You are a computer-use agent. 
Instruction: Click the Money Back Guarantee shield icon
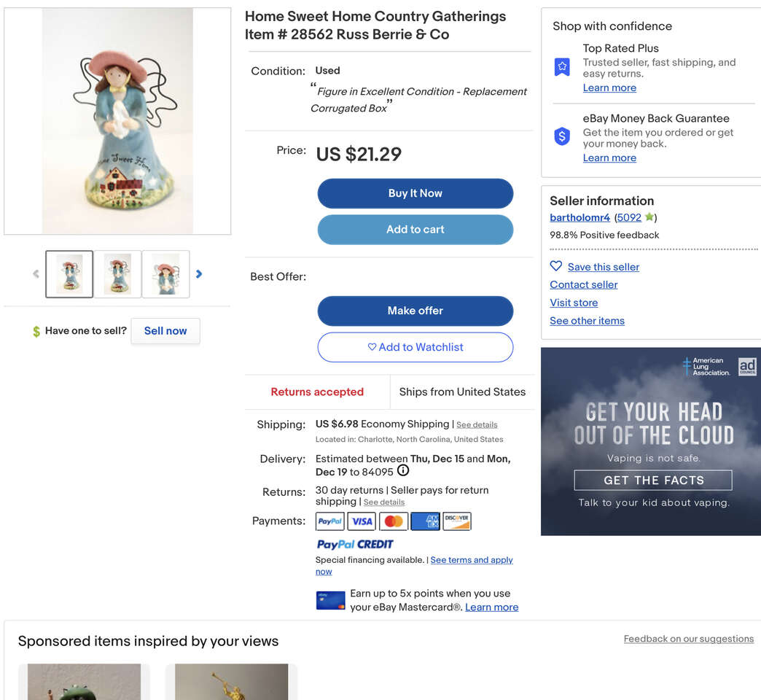pyautogui.click(x=562, y=136)
